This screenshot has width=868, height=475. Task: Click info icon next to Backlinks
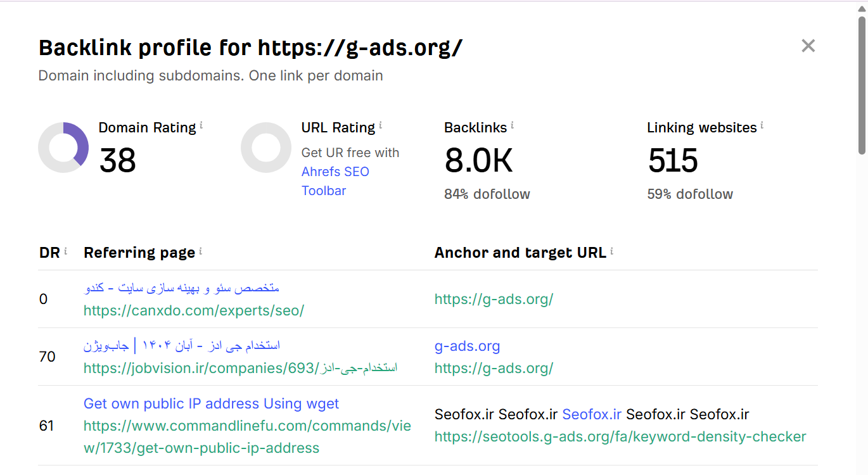tap(512, 125)
